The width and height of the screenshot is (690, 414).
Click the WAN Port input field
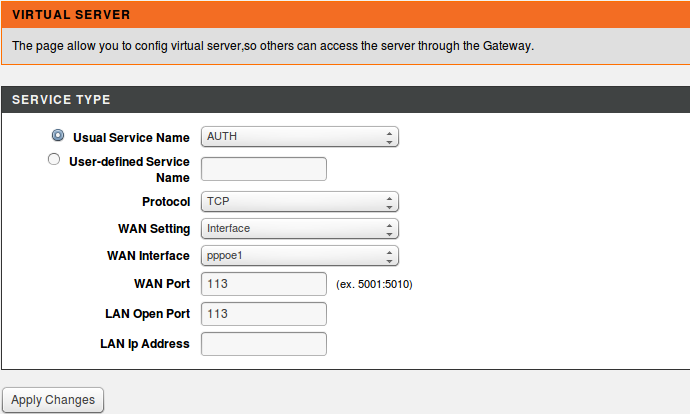tap(264, 284)
